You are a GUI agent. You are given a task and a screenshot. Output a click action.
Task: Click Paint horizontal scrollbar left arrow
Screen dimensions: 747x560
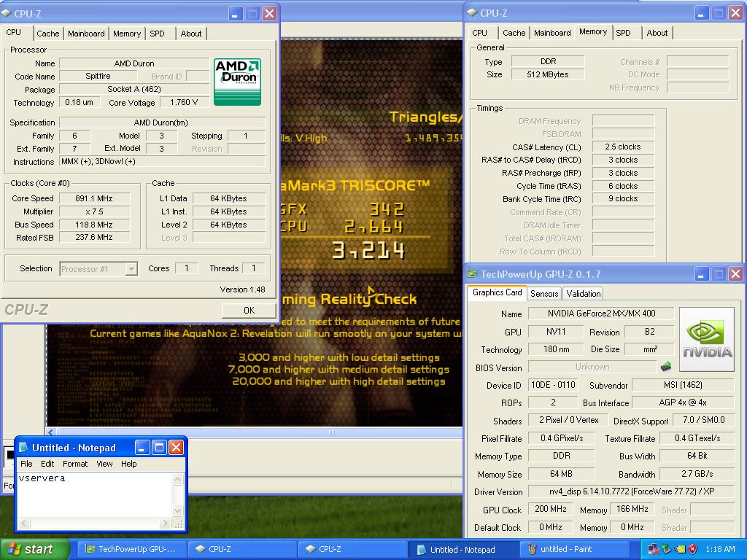click(x=52, y=432)
